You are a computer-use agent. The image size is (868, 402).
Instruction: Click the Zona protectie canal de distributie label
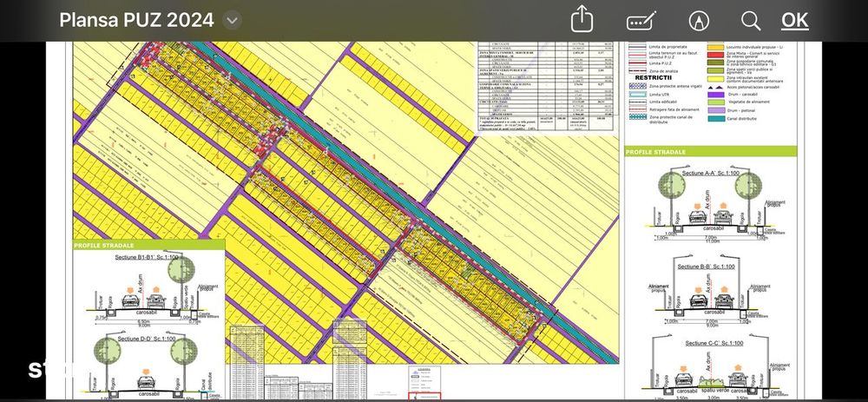point(671,120)
